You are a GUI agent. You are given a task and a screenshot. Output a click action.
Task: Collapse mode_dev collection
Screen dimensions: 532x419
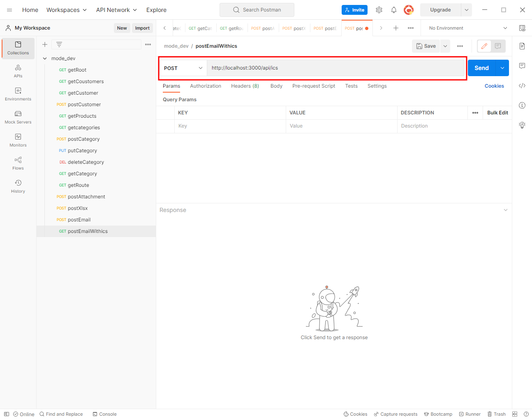pyautogui.click(x=45, y=58)
